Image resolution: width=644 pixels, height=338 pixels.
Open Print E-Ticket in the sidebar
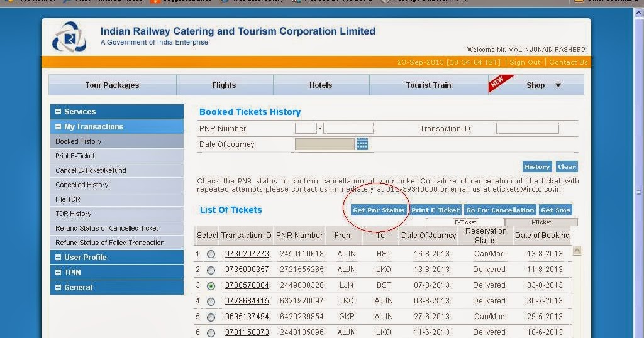pyautogui.click(x=116, y=156)
